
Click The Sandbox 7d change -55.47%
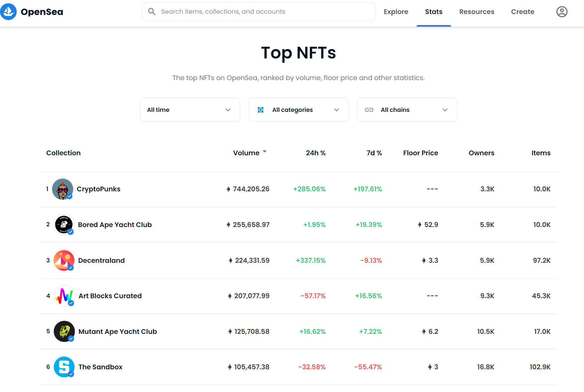coord(368,367)
